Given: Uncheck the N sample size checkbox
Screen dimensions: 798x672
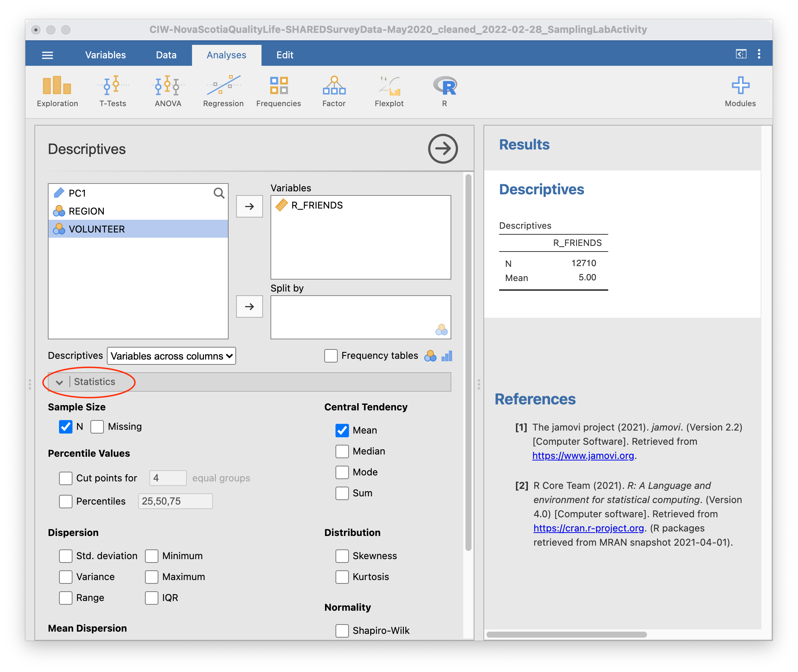Looking at the screenshot, I should coord(65,427).
